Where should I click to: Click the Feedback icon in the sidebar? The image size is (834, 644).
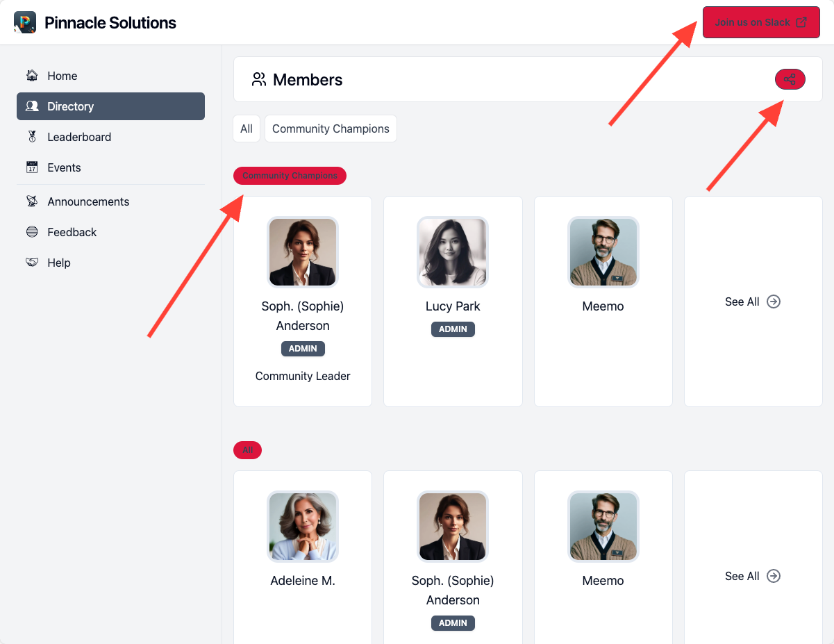click(32, 231)
